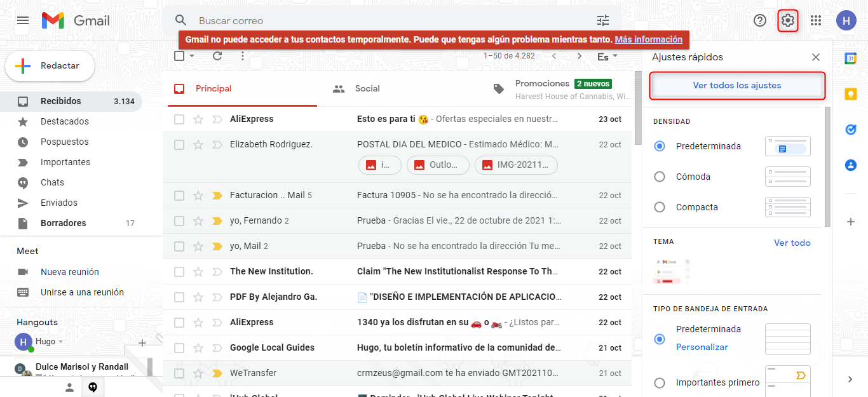This screenshot has height=397, width=868.
Task: Star the WeTransfer email
Action: 198,373
